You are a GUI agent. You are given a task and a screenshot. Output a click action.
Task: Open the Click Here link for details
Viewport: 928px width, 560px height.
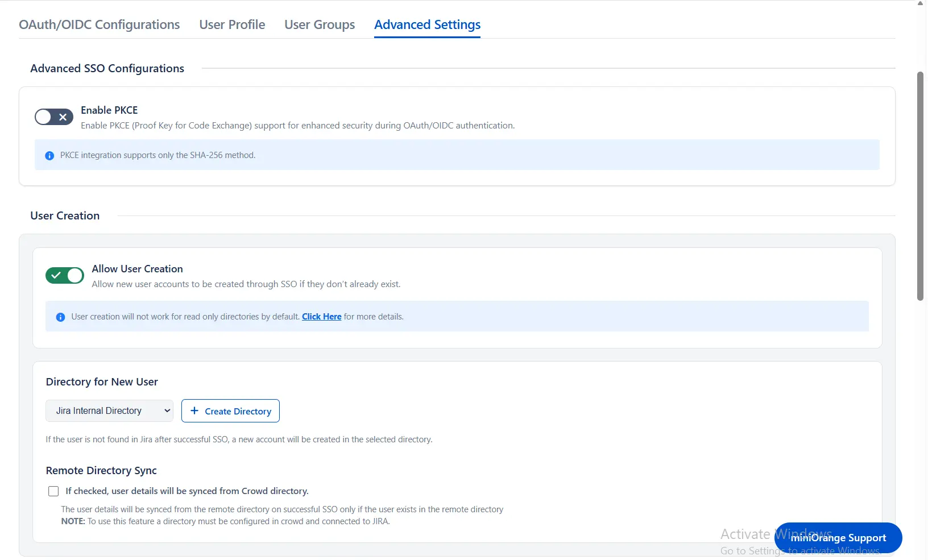coord(321,317)
